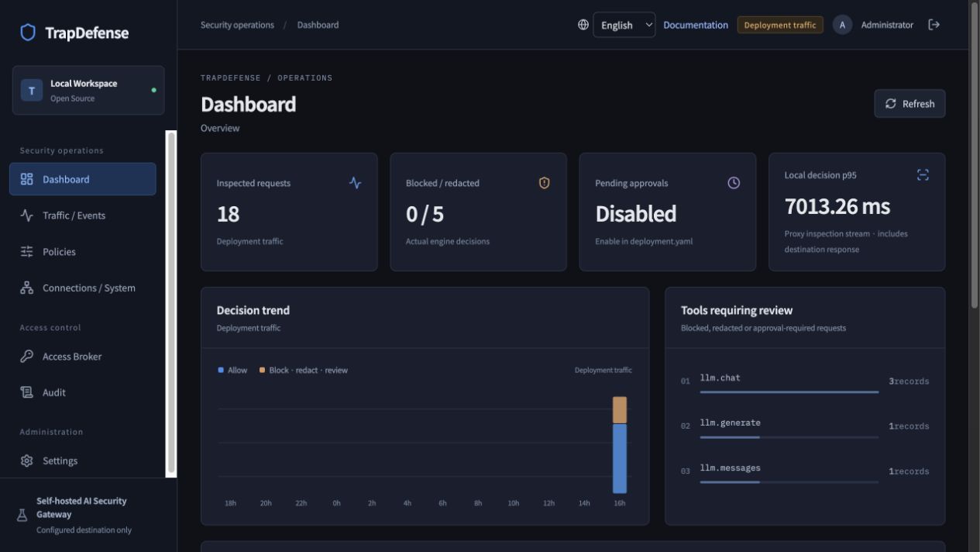
Task: Click the page's right-side scrollbar
Action: 975,155
